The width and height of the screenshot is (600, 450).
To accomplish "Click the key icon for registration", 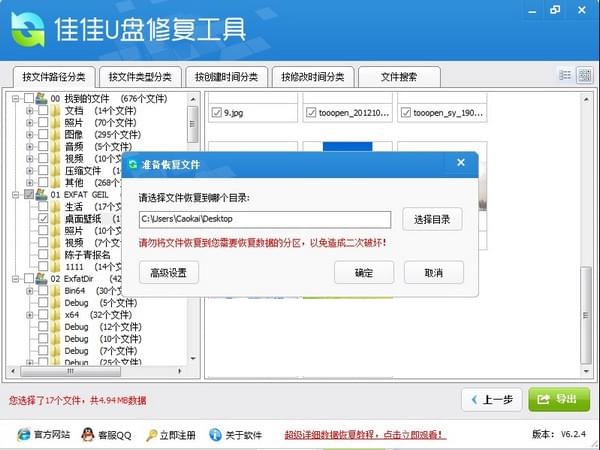I will coord(151,435).
